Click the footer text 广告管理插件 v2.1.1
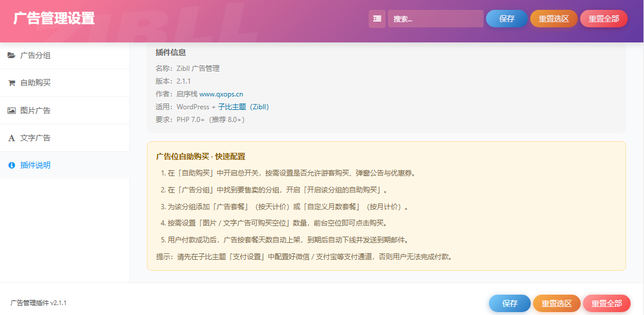 pos(38,303)
